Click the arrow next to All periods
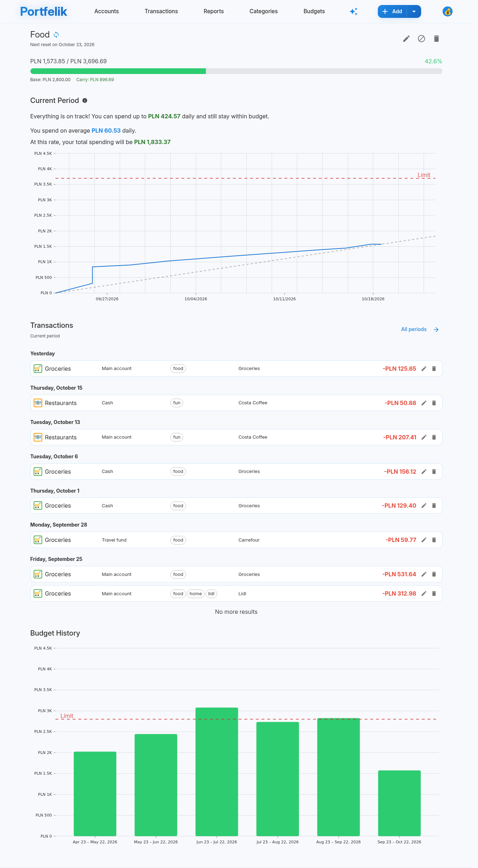Image resolution: width=478 pixels, height=868 pixels. pos(436,330)
